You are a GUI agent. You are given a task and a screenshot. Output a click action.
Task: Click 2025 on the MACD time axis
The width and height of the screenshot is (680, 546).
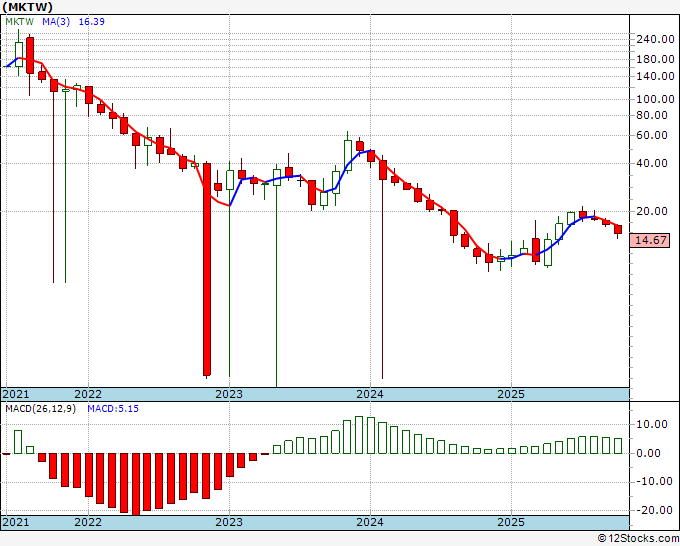coord(511,522)
